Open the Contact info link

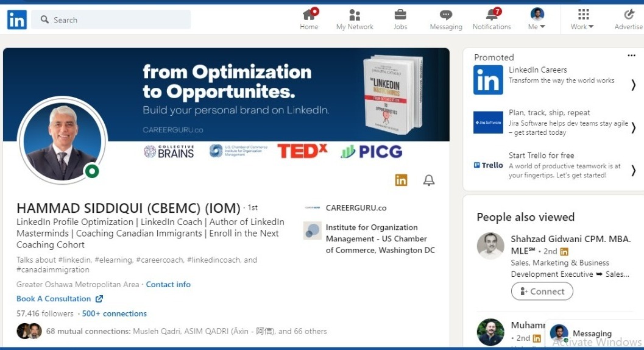(x=168, y=284)
